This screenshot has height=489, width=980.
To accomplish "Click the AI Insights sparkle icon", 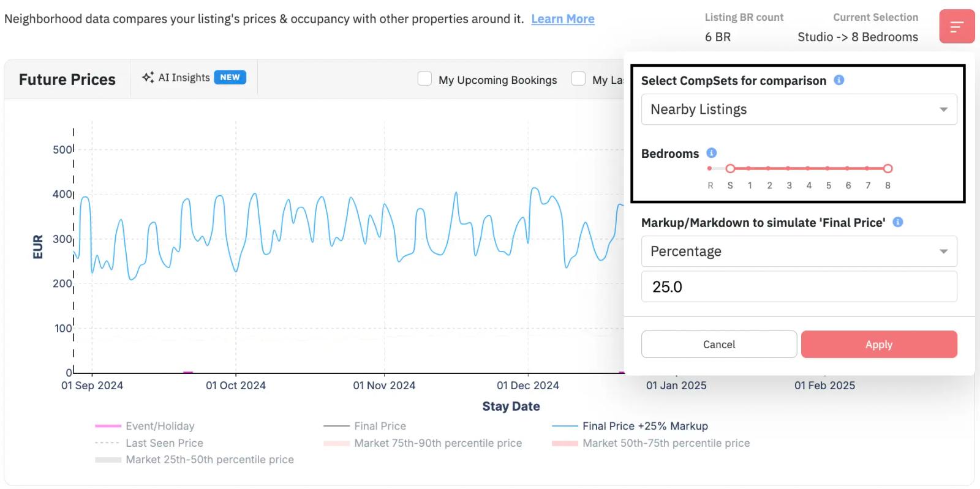I will (x=148, y=77).
